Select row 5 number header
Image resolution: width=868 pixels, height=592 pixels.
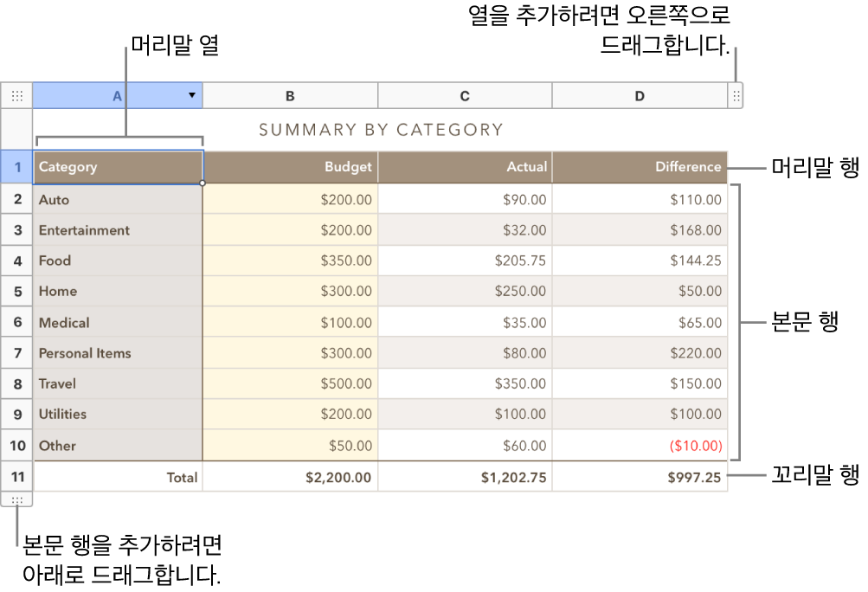click(x=17, y=292)
